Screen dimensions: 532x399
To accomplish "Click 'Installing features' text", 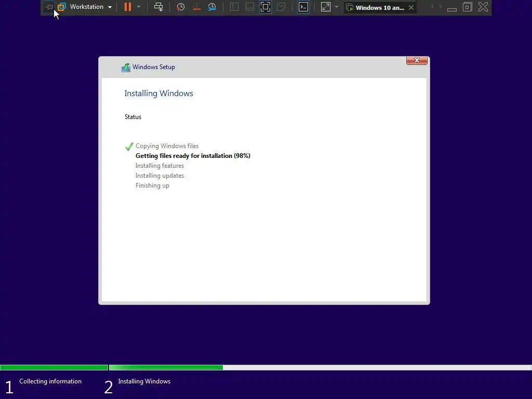I will coord(159,166).
